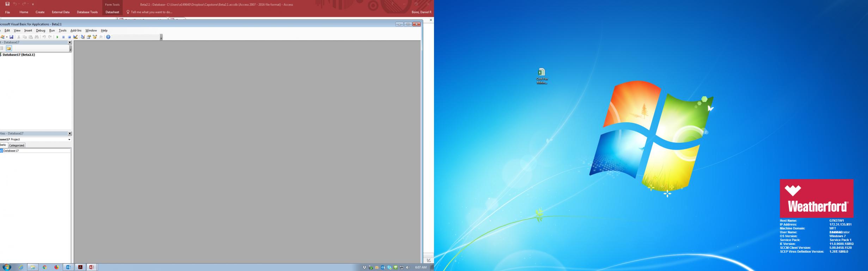Switch to Outlook on taskbar

(x=68, y=267)
